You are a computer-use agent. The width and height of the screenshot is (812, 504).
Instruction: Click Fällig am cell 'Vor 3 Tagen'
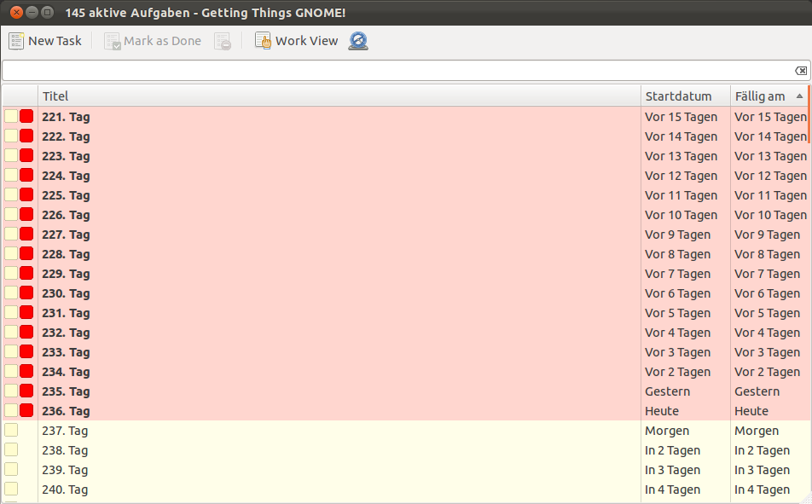click(x=768, y=352)
